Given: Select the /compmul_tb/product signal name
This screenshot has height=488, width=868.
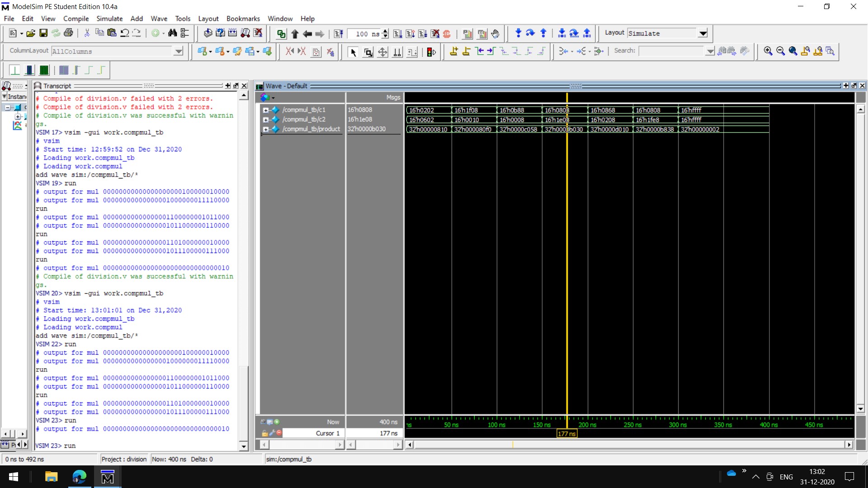Looking at the screenshot, I should point(311,129).
